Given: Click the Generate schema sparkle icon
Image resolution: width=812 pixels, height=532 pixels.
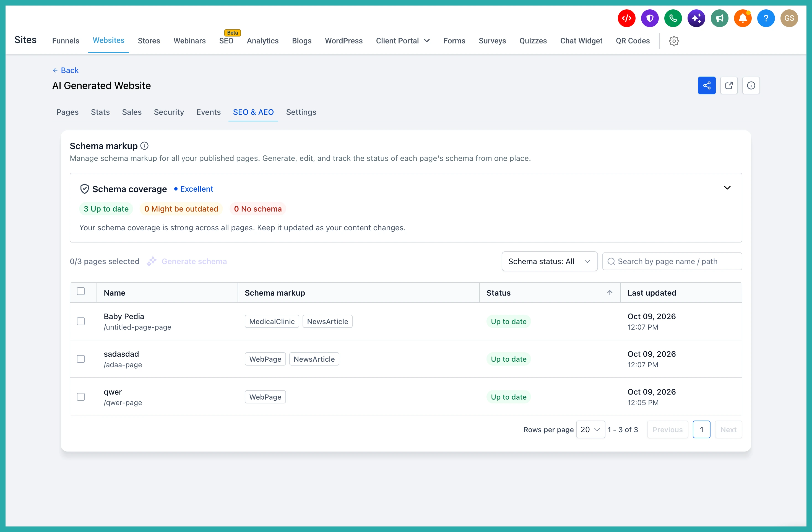Looking at the screenshot, I should (x=152, y=261).
